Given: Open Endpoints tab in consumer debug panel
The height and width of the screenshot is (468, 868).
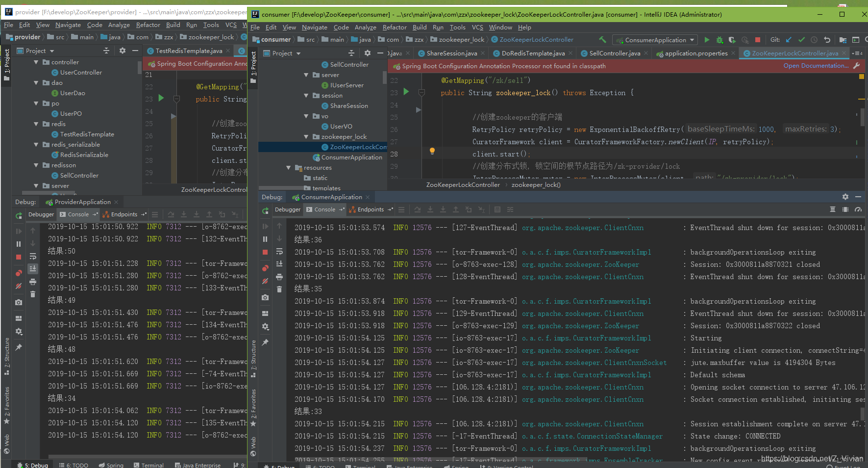Looking at the screenshot, I should coord(371,209).
